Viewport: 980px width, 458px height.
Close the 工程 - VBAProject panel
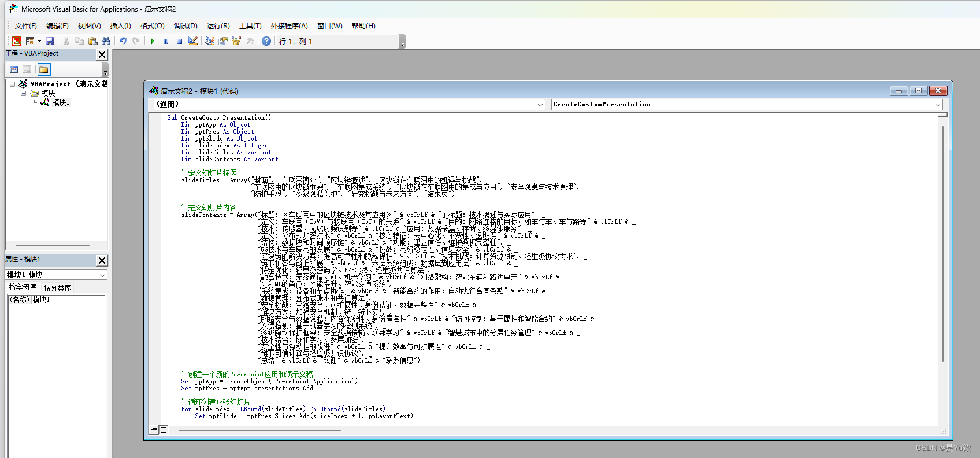[102, 54]
